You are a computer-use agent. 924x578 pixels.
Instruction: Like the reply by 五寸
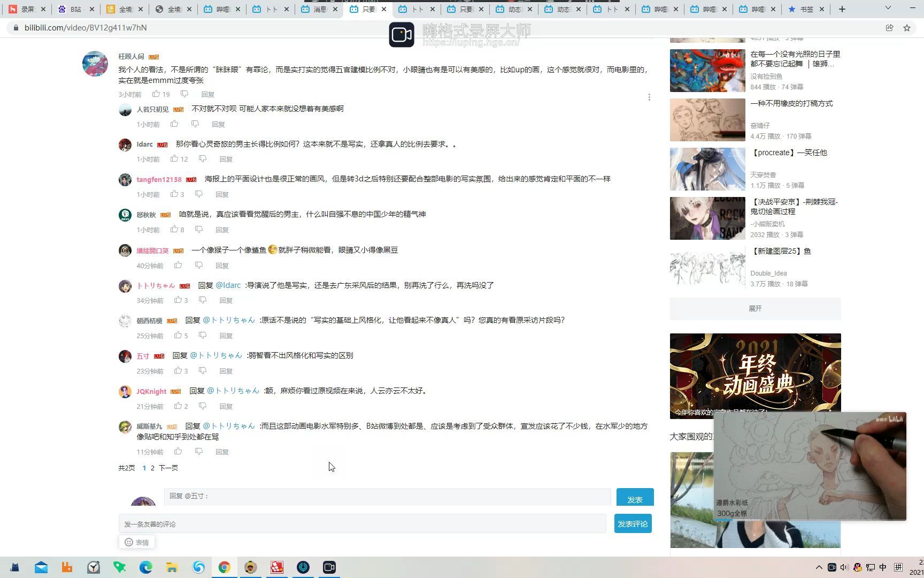[178, 371]
